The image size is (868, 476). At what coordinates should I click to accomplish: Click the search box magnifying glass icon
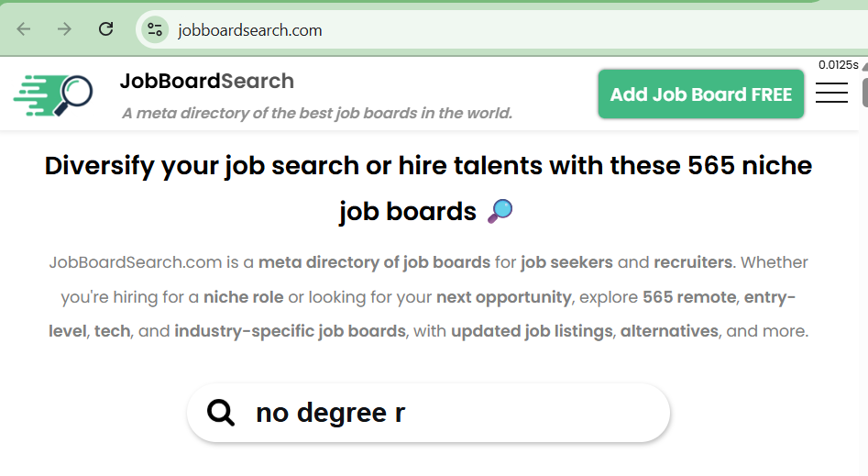tap(221, 413)
